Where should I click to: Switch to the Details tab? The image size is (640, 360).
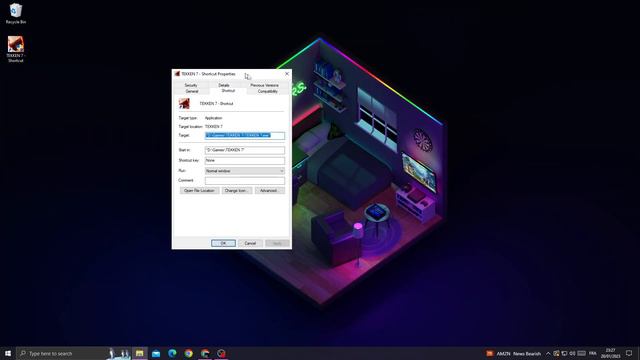tap(224, 85)
